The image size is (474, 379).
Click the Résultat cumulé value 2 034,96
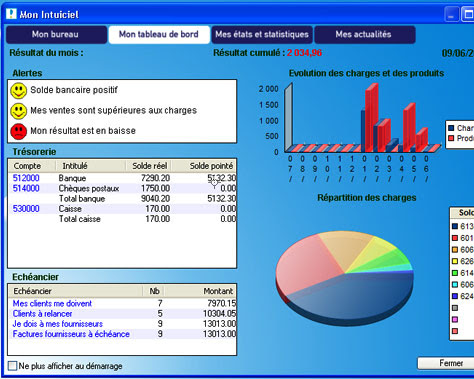tap(304, 53)
